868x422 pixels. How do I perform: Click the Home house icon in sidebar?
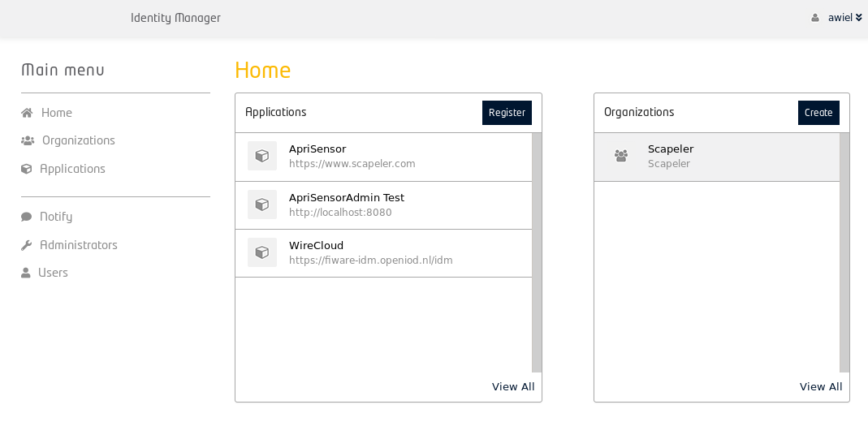(x=27, y=113)
